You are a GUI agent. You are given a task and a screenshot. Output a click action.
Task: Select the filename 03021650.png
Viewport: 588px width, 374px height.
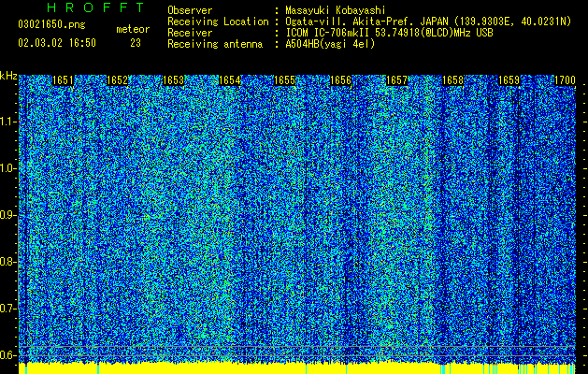[51, 25]
